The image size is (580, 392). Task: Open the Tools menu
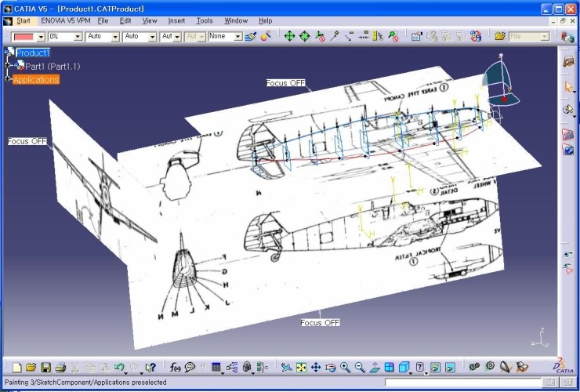pyautogui.click(x=205, y=20)
